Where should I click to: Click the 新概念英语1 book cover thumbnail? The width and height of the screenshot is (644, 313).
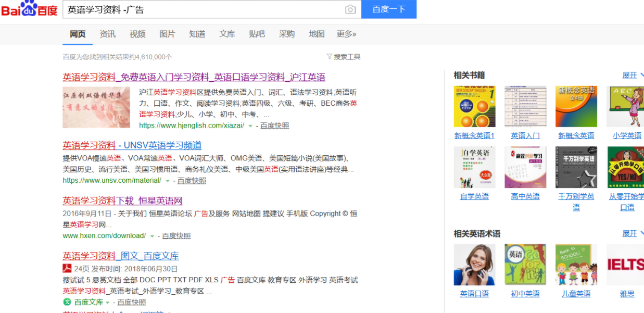tap(474, 106)
